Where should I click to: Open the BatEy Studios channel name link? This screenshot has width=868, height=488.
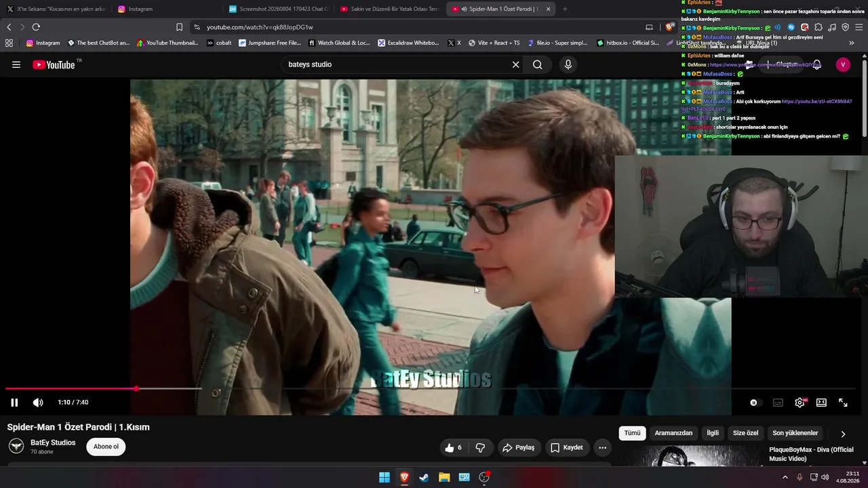point(53,443)
